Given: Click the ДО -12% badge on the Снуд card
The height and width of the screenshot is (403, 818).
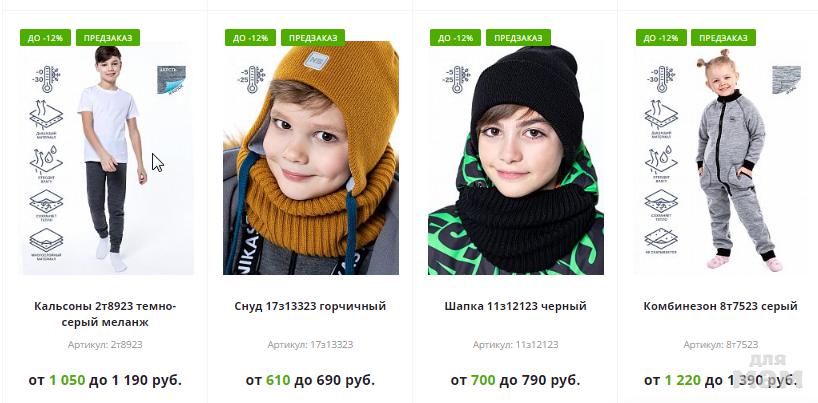Looking at the screenshot, I should click(250, 38).
